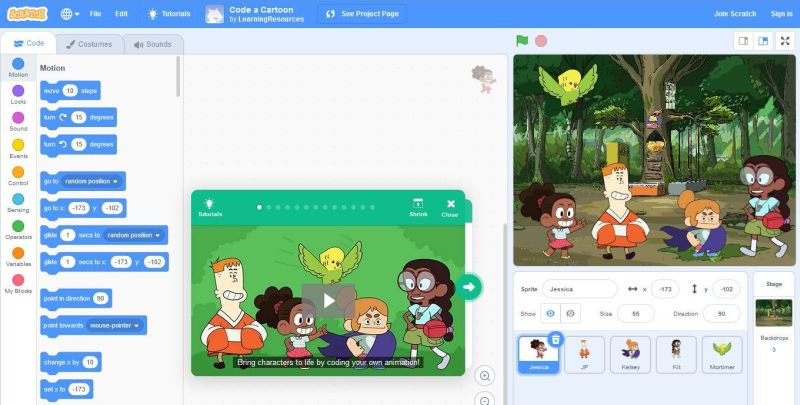Select the Motion block category
This screenshot has width=800, height=405.
click(18, 68)
